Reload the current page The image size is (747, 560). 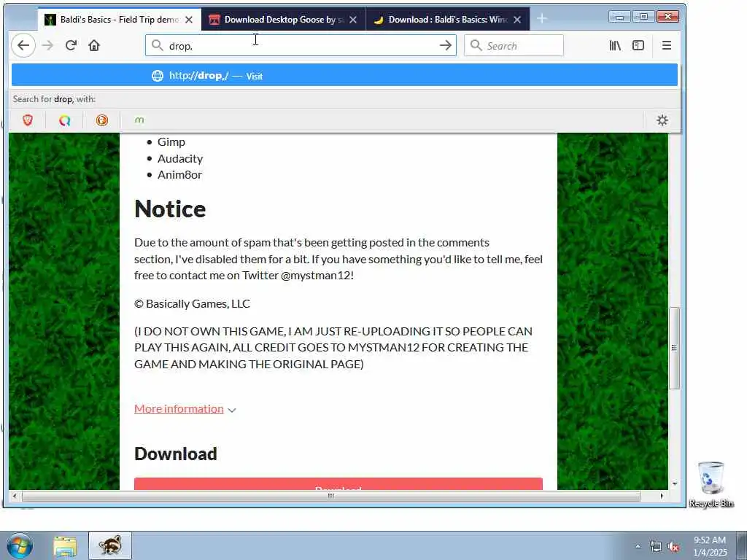click(x=71, y=46)
